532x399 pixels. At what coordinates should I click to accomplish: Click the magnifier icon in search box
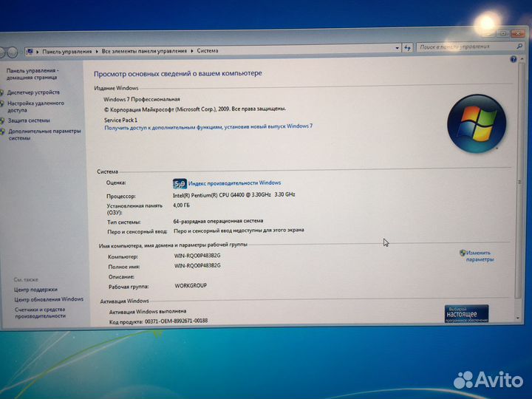[519, 46]
